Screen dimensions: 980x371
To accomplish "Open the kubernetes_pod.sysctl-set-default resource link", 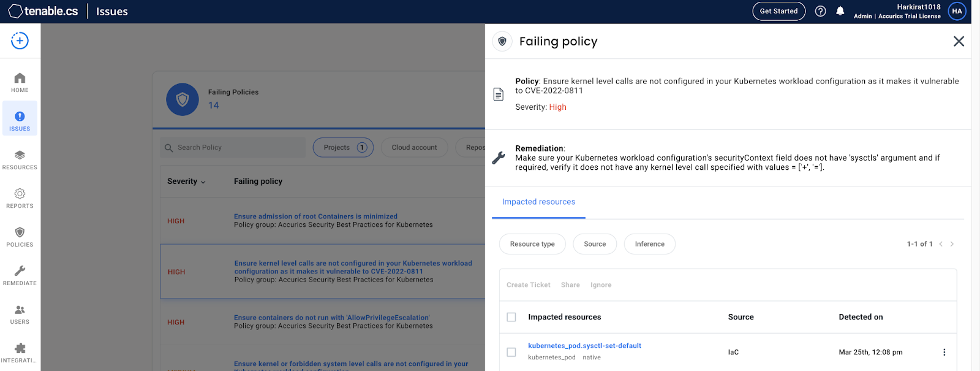I will [x=584, y=346].
